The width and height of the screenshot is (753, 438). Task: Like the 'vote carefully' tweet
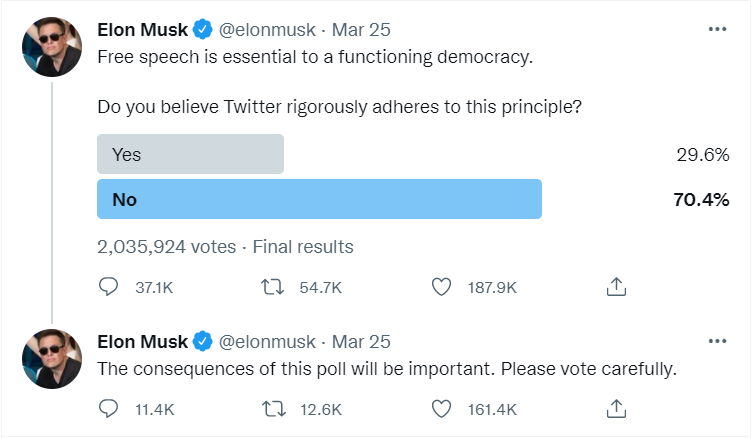[x=441, y=408]
